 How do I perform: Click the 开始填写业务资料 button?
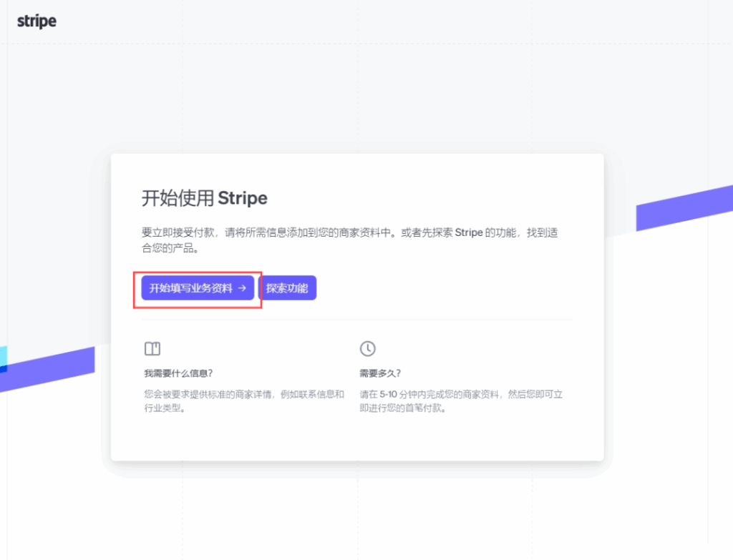pyautogui.click(x=198, y=288)
